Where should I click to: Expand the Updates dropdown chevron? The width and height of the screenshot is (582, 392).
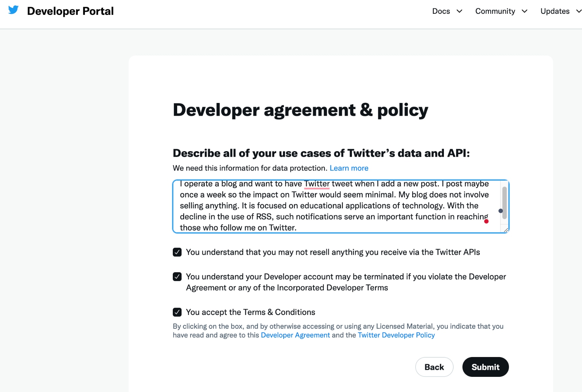[x=579, y=11]
